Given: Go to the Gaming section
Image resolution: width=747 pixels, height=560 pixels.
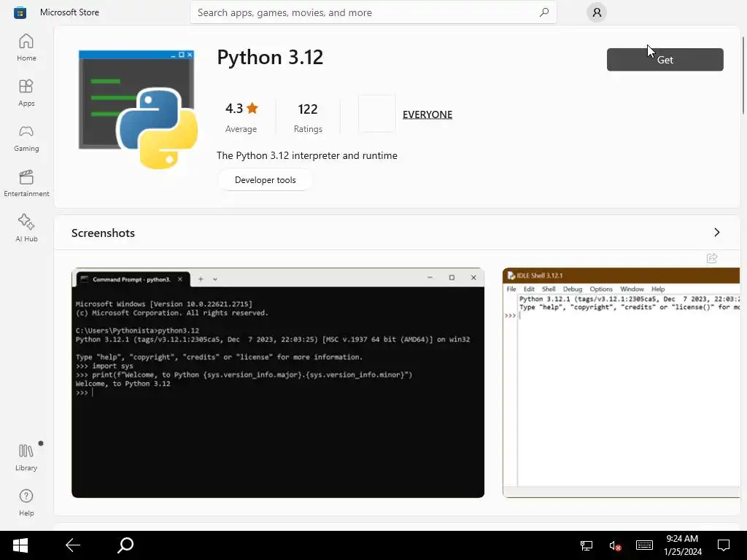Looking at the screenshot, I should [x=26, y=138].
